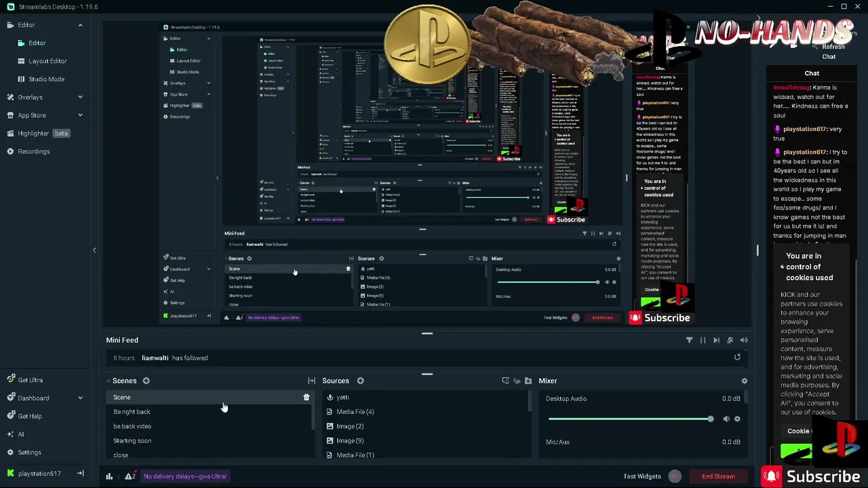This screenshot has height=488, width=868.
Task: Open the scene transitions icon in Scenes
Action: [311, 381]
